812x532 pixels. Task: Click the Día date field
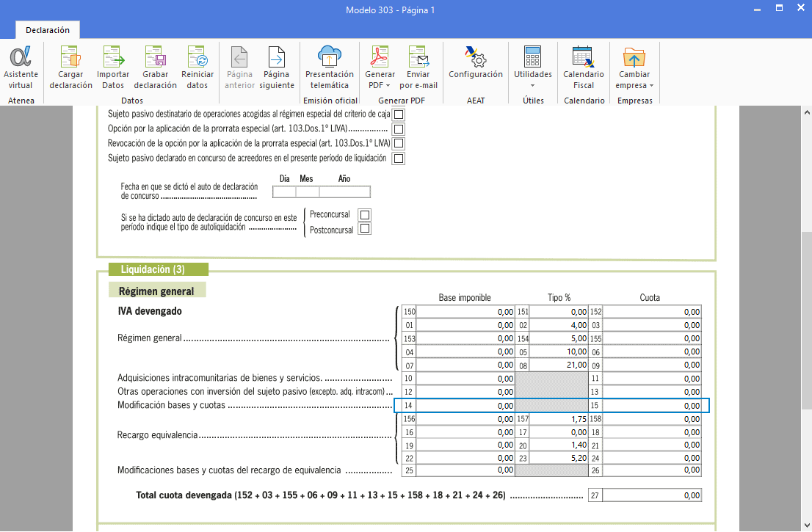coord(284,192)
